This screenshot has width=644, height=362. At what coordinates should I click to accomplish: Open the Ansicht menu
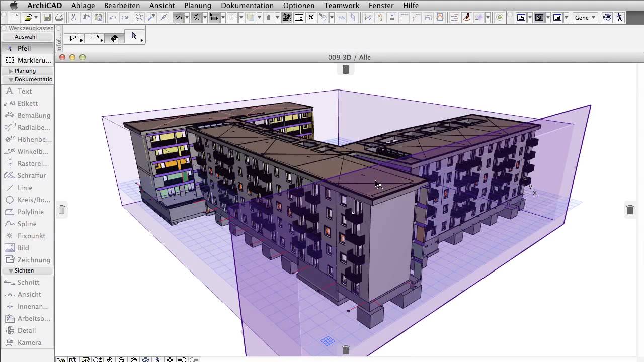(162, 6)
